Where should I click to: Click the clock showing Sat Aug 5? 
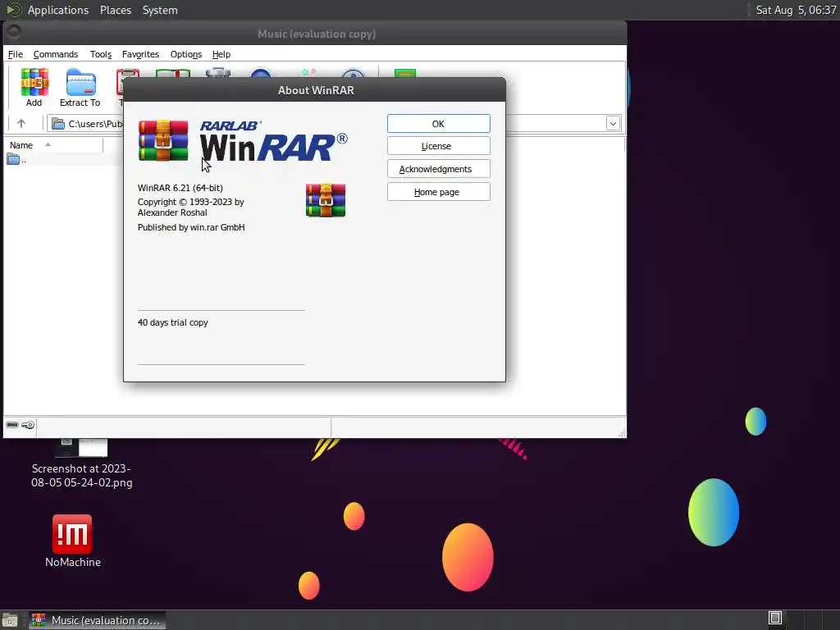[x=796, y=10]
